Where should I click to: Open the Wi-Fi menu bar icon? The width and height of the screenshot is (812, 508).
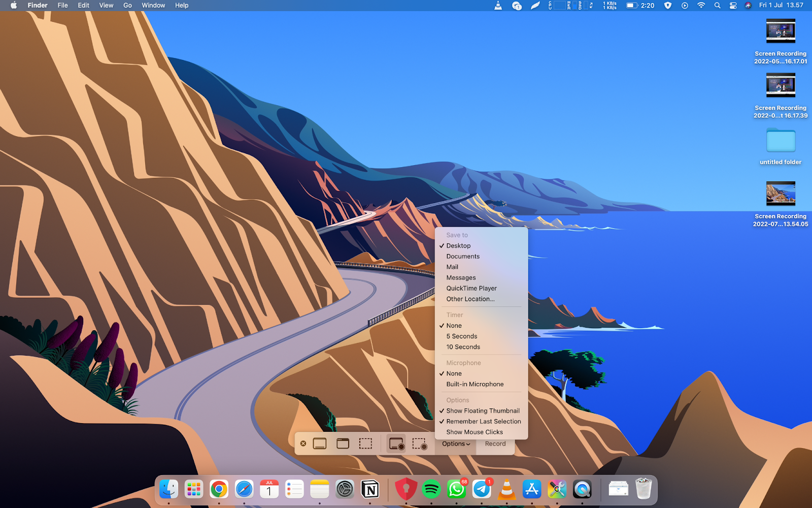(x=701, y=5)
